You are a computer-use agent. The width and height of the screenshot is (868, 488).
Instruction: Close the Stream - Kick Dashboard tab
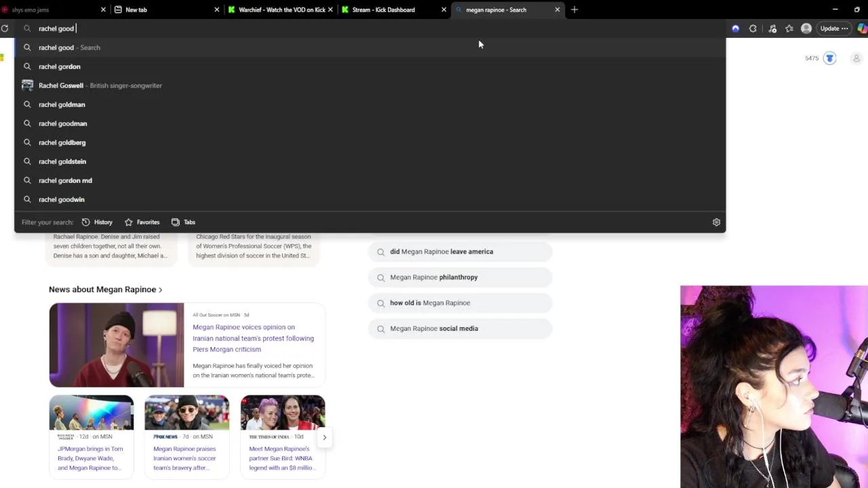444,9
